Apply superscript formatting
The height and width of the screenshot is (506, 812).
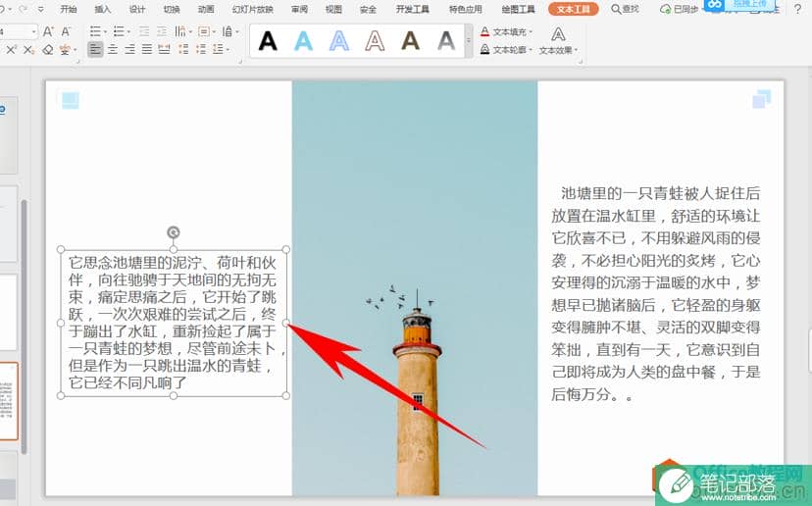[12, 49]
